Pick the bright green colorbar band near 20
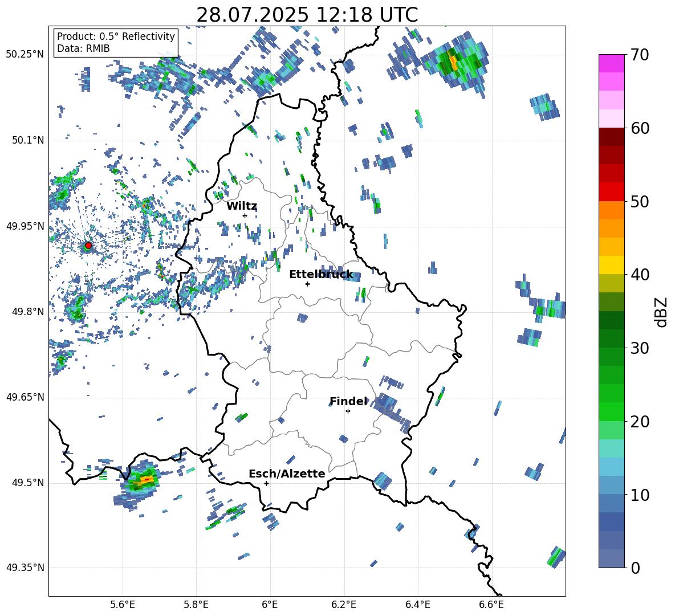This screenshot has height=616, width=675. (x=612, y=411)
